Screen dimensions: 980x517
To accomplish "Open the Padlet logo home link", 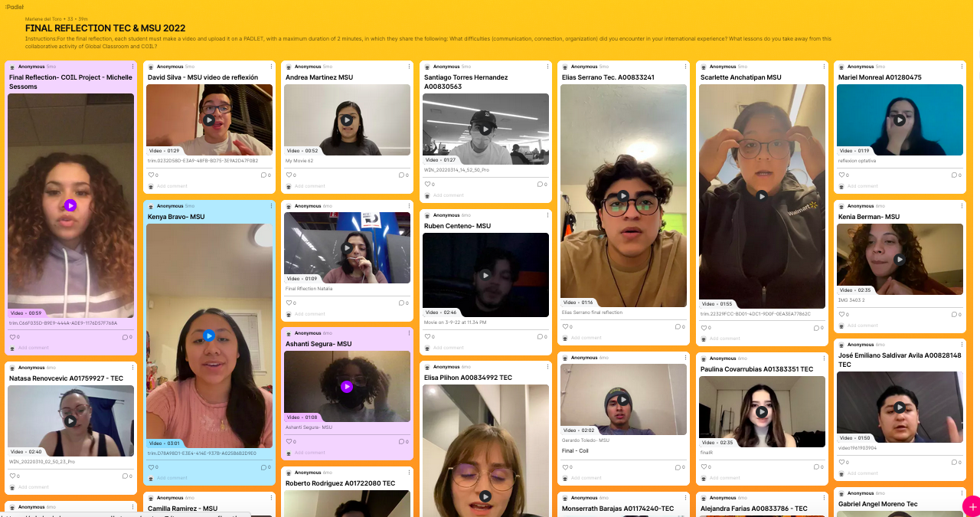I will click(15, 6).
